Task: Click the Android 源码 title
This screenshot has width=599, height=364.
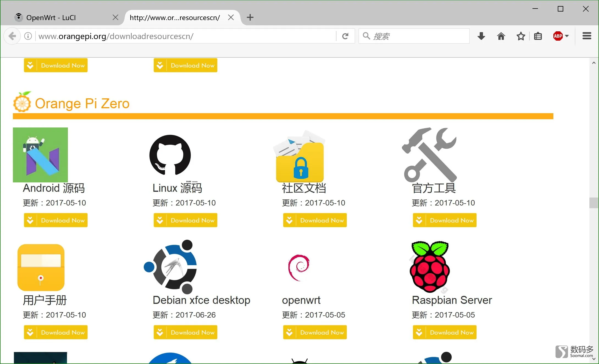Action: [54, 188]
